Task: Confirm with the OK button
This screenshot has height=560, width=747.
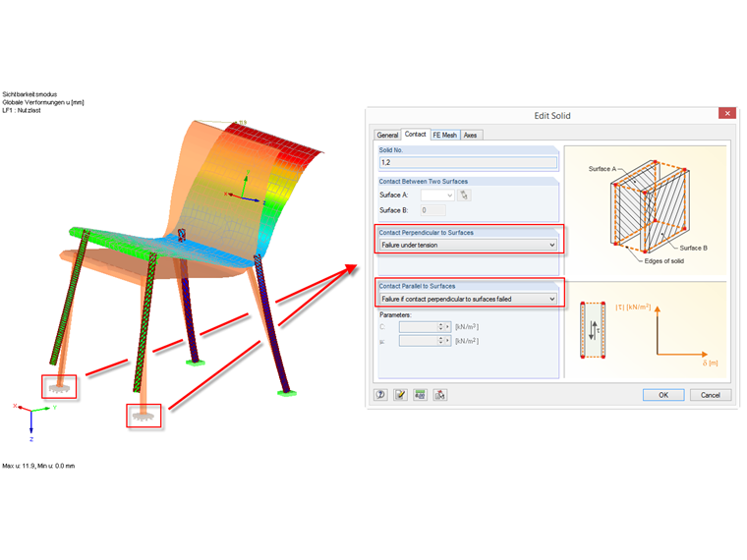Action: 663,395
